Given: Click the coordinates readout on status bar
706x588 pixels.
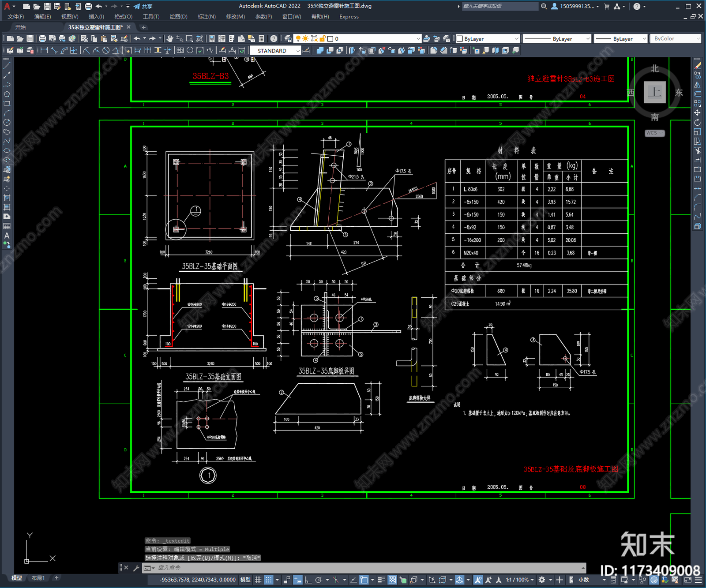Looking at the screenshot, I should tap(198, 580).
